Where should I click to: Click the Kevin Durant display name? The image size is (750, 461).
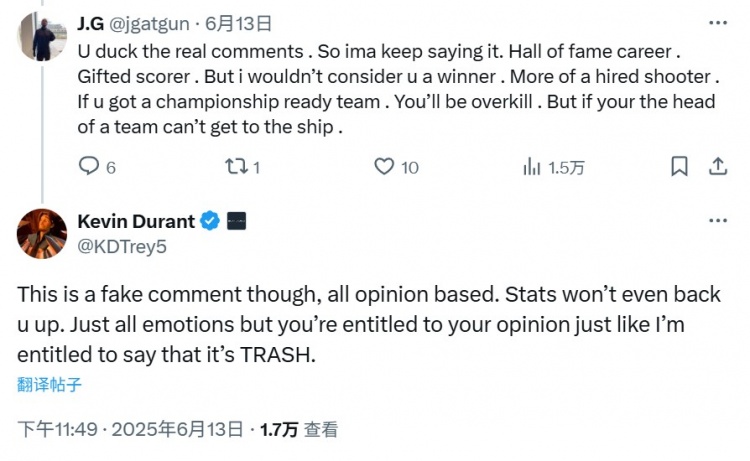click(136, 221)
